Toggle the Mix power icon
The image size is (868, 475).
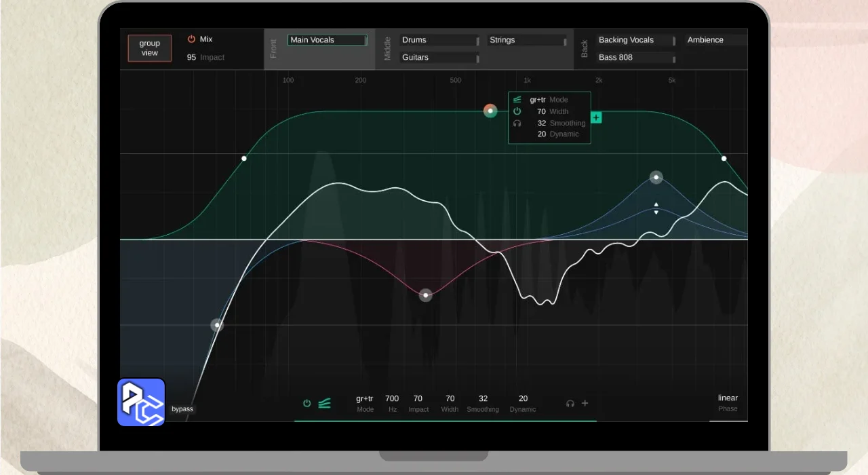pyautogui.click(x=191, y=39)
